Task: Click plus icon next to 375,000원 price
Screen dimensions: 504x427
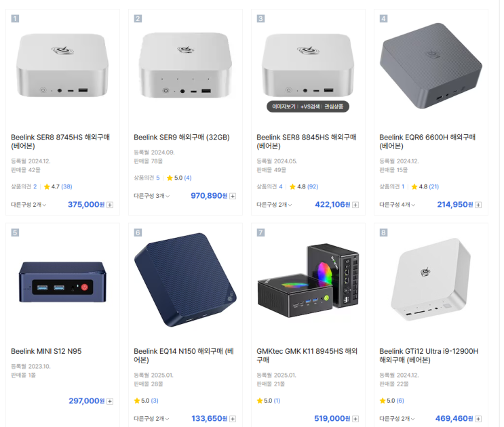Action: click(x=110, y=205)
